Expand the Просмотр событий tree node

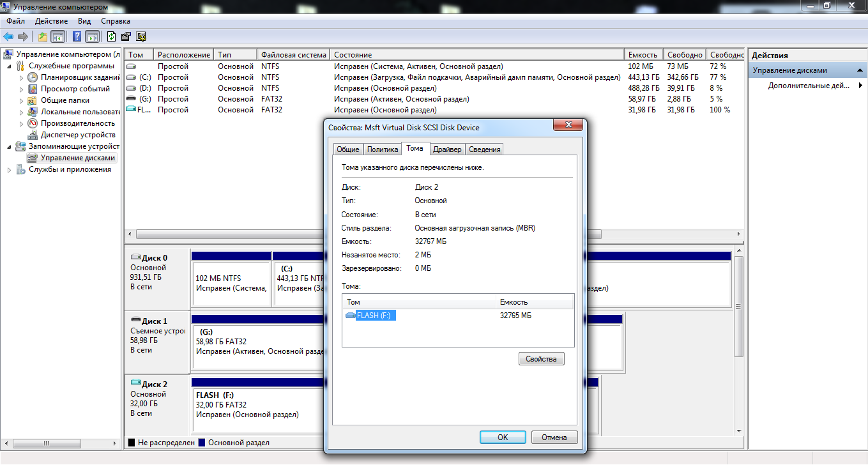21,89
